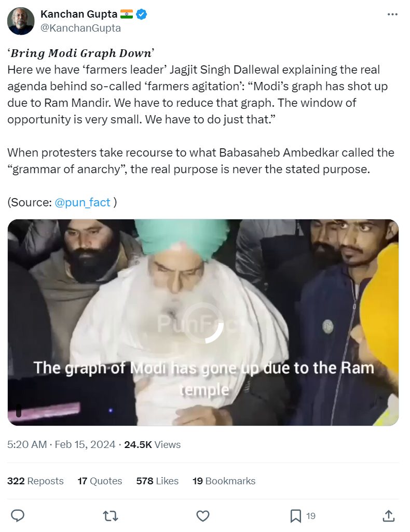The height and width of the screenshot is (532, 410).
Task: Click the @KanchanGupta handle
Action: pyautogui.click(x=80, y=28)
